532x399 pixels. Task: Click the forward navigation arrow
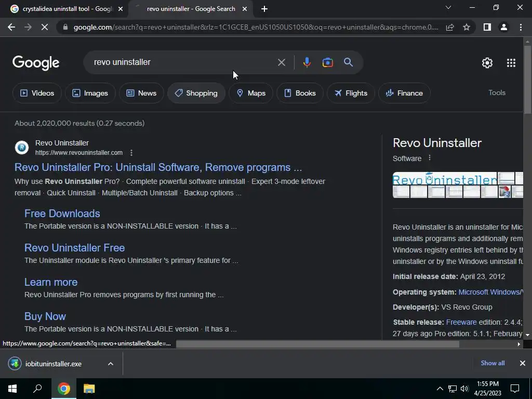(x=28, y=27)
